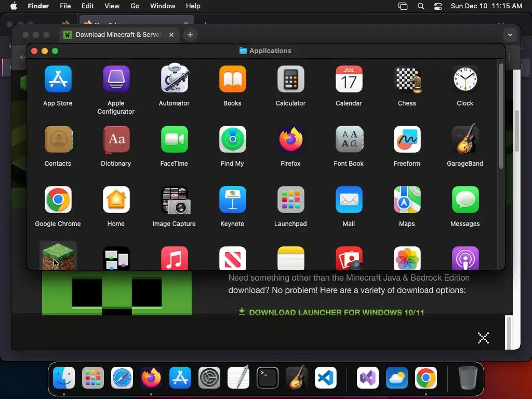This screenshot has width=532, height=399.
Task: Open the Notes app icon
Action: [291, 258]
